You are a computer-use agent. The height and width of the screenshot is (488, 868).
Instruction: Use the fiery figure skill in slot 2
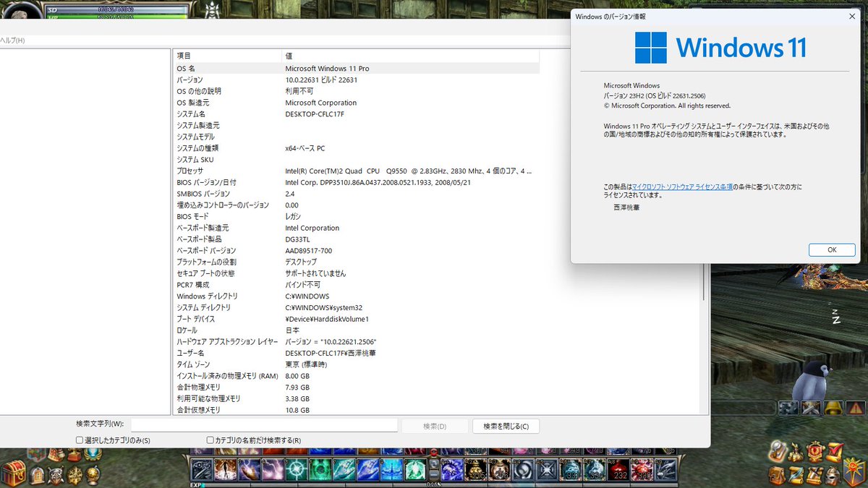point(225,468)
